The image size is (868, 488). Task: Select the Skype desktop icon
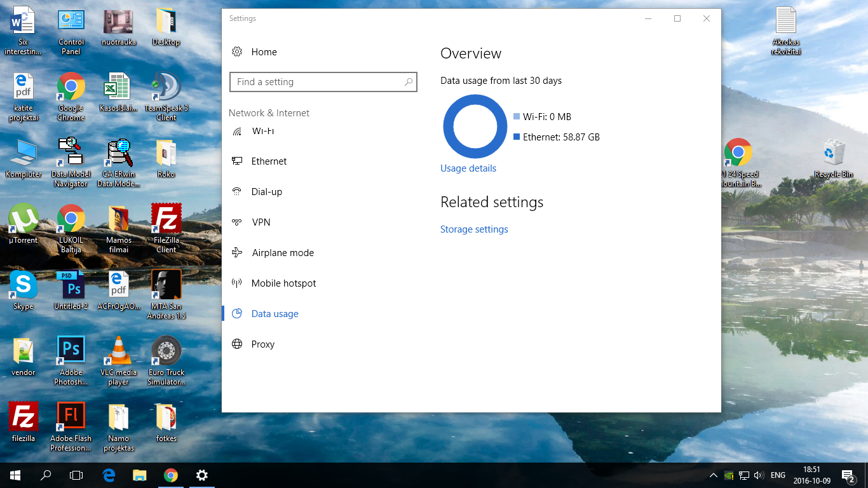pos(24,290)
